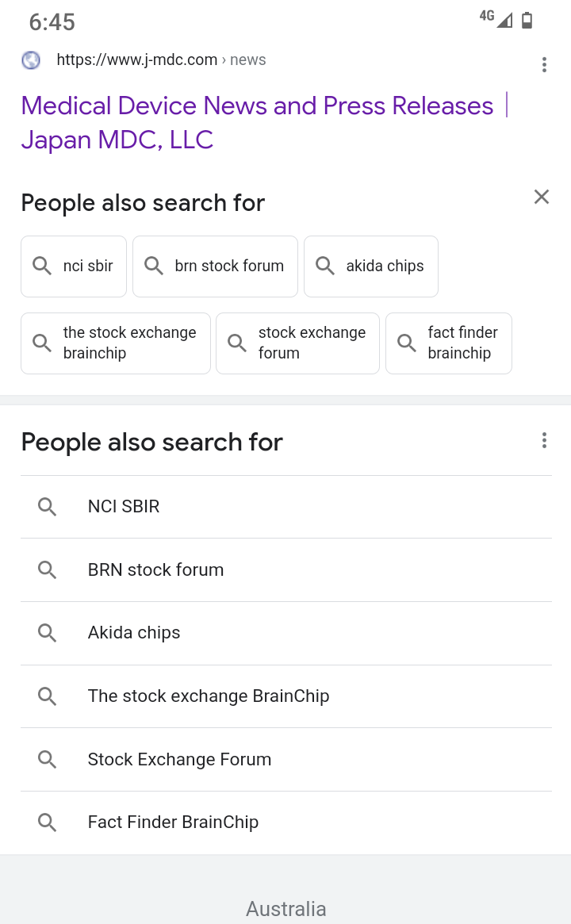
Task: Tap 'the stock exchange brainchip' chip
Action: pyautogui.click(x=116, y=343)
